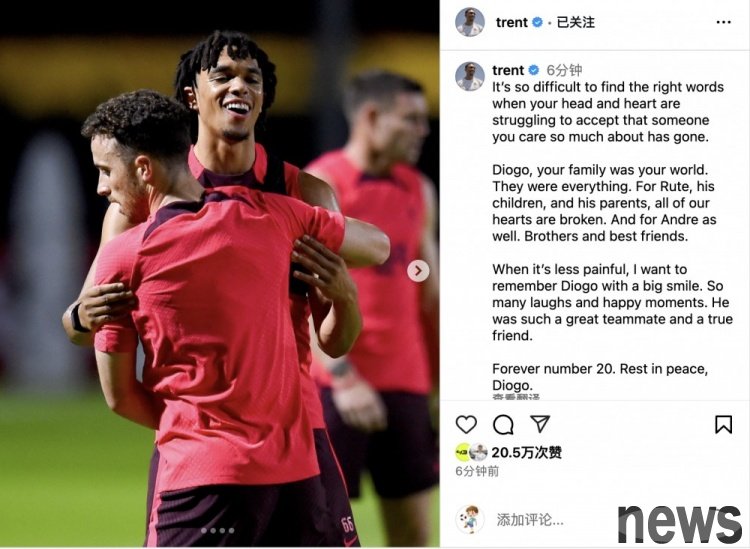This screenshot has width=750, height=549.
Task: Like the post with heart icon
Action: coord(466,424)
